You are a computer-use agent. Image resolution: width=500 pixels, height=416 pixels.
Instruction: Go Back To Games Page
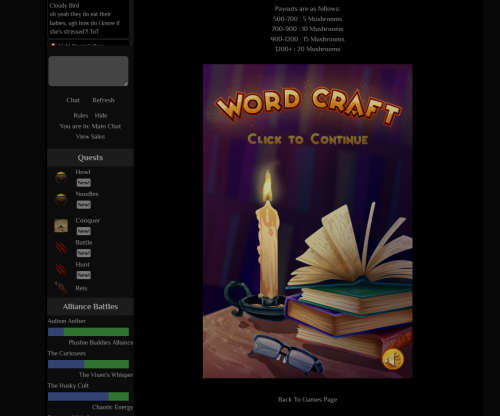(308, 399)
